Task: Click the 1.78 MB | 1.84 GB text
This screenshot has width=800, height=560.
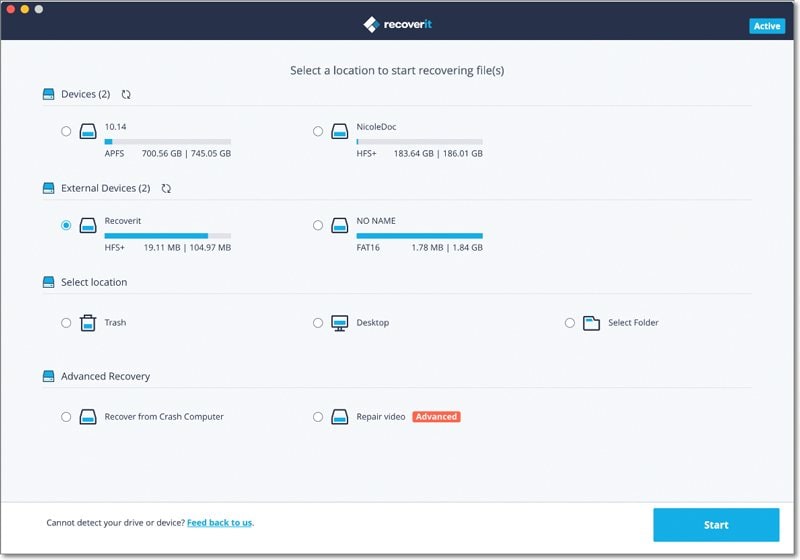Action: (447, 247)
